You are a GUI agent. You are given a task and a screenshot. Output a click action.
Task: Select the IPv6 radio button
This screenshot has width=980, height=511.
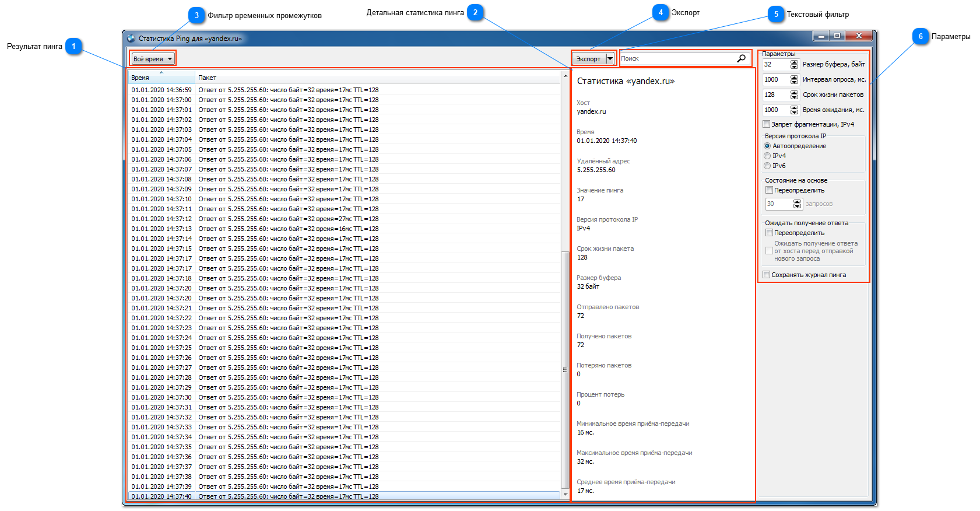[x=767, y=166]
